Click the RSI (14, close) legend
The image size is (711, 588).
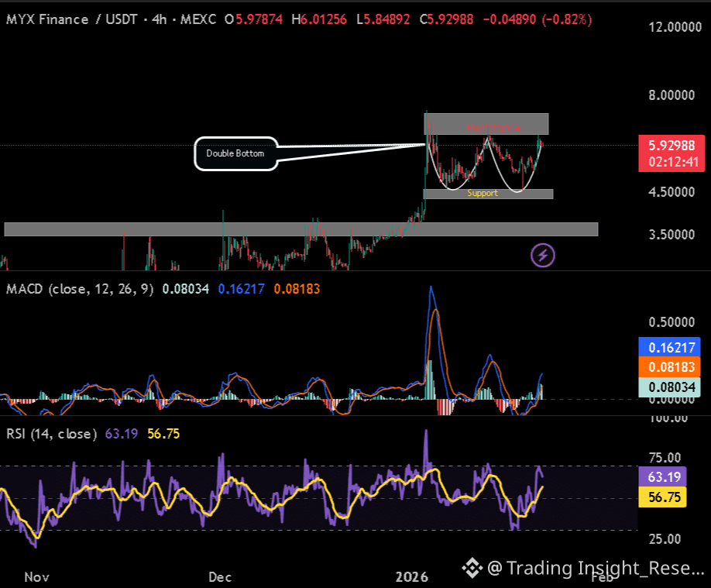pyautogui.click(x=52, y=434)
